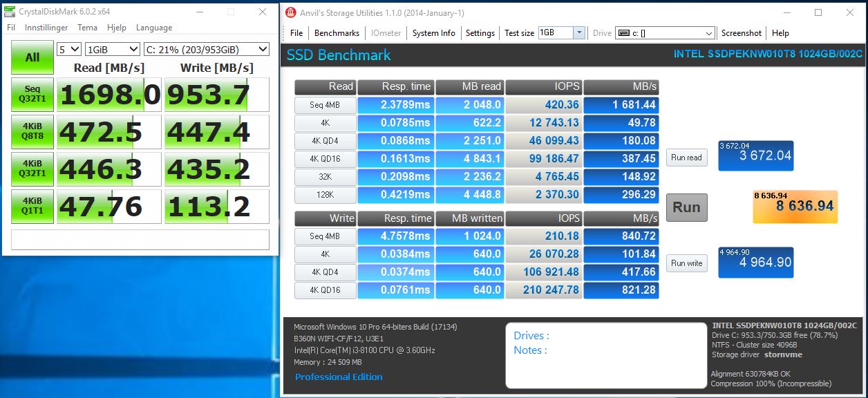This screenshot has width=868, height=398.
Task: Click the Read 32K row label
Action: coord(325,177)
